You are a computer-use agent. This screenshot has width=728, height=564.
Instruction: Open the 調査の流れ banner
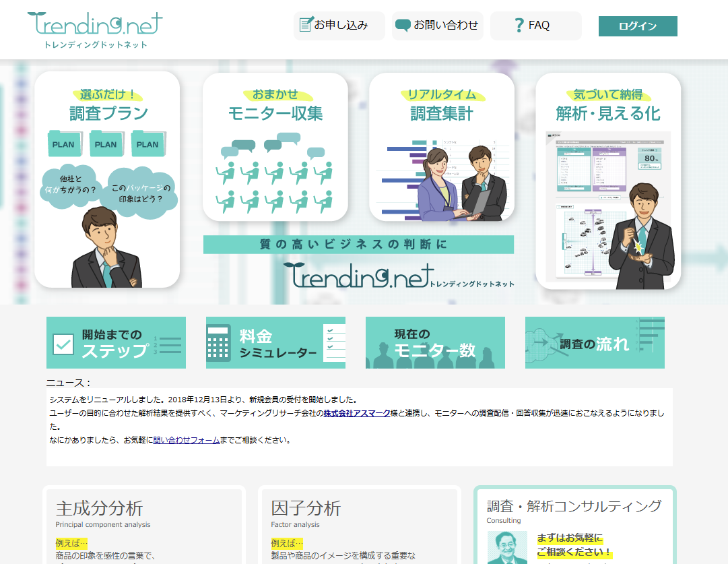(x=595, y=343)
